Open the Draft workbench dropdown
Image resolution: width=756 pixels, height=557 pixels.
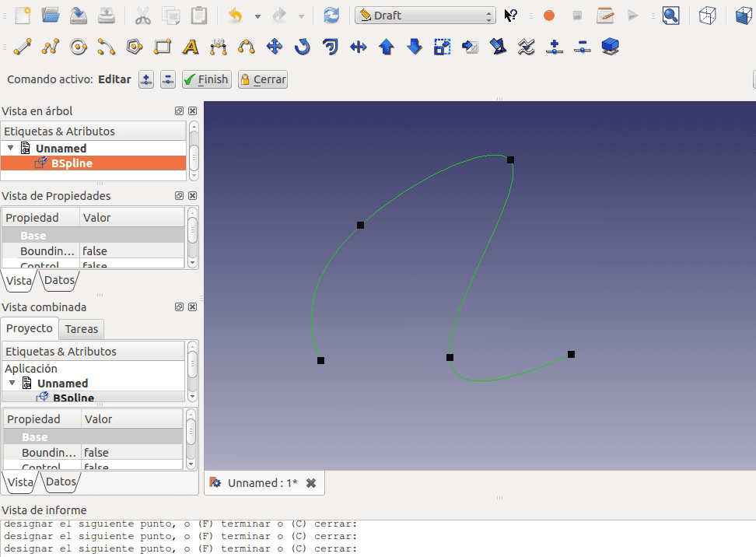coord(425,16)
